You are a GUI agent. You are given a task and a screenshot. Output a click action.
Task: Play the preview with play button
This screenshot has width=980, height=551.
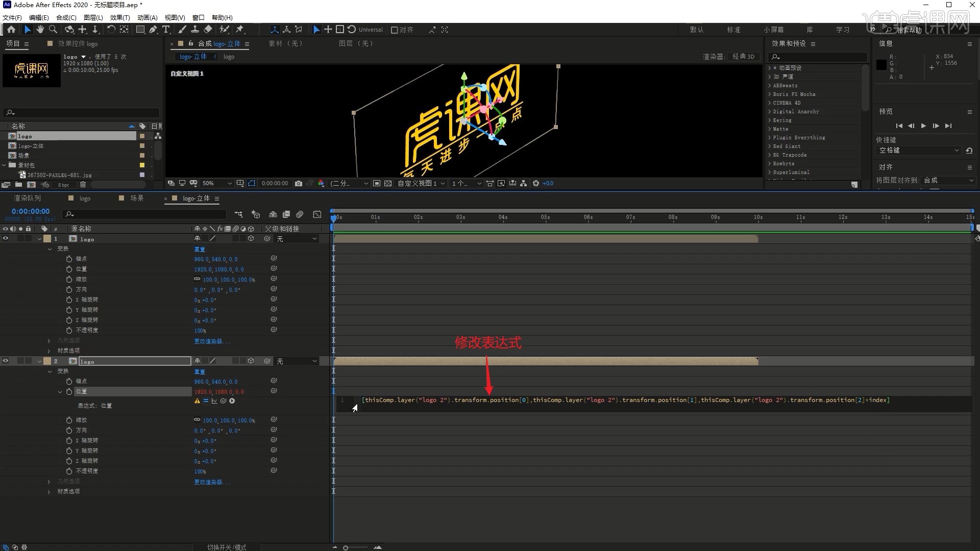tap(923, 126)
